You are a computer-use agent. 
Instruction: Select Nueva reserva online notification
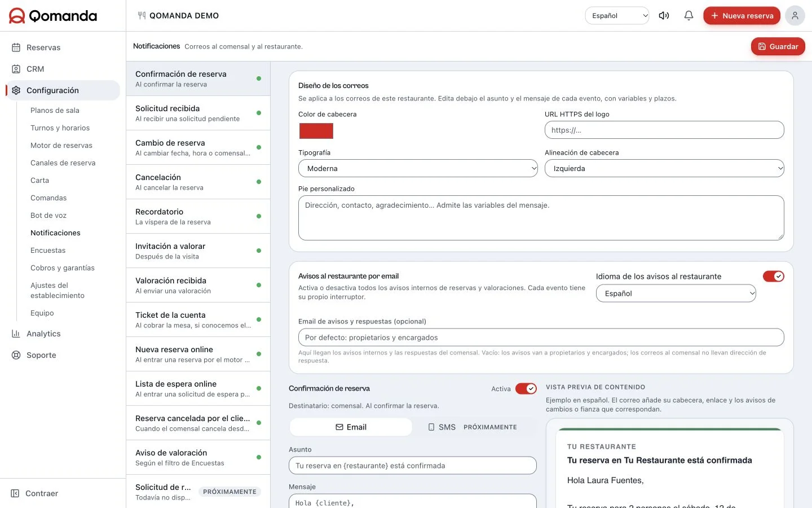[198, 354]
